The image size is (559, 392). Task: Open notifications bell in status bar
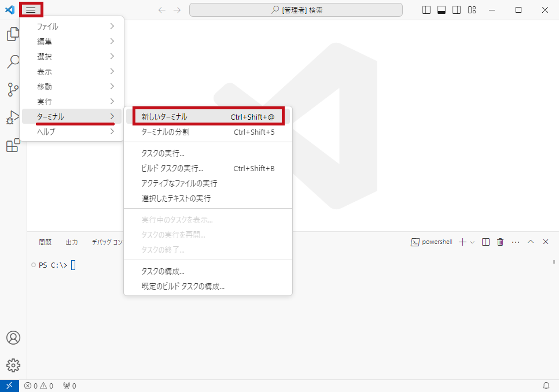pyautogui.click(x=546, y=386)
